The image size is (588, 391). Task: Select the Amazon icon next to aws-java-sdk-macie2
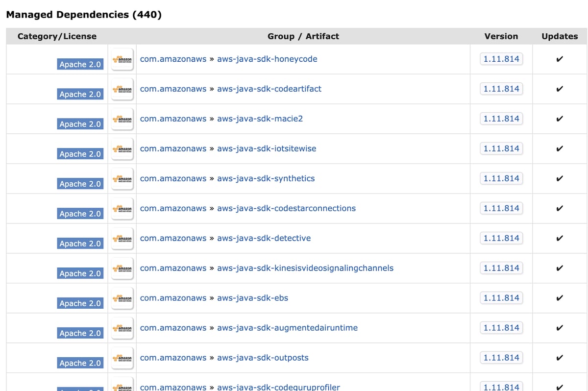122,119
